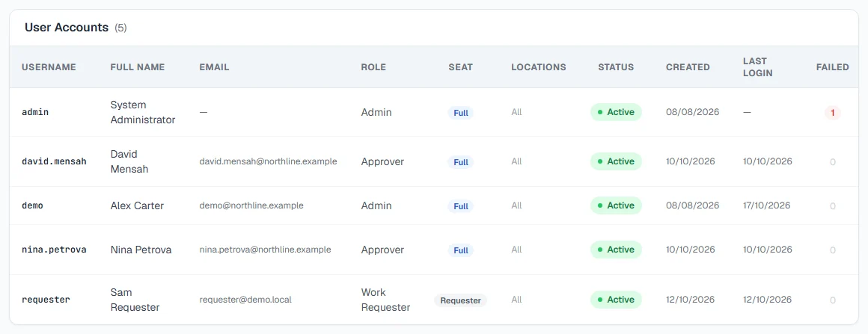
Task: Click the Requester seat badge
Action: tap(461, 300)
